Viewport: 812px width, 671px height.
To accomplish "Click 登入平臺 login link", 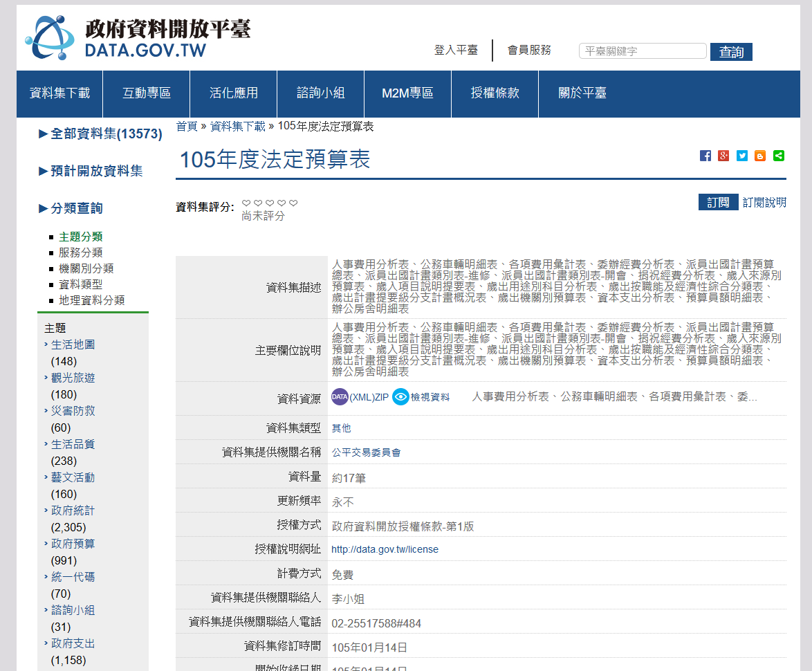I will click(456, 50).
